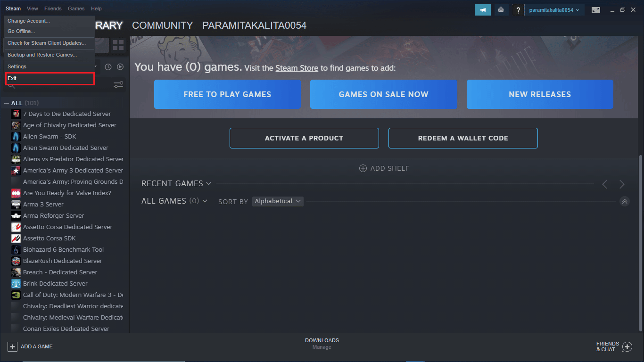Click the FREE TO PLAY GAMES button

[x=227, y=94]
